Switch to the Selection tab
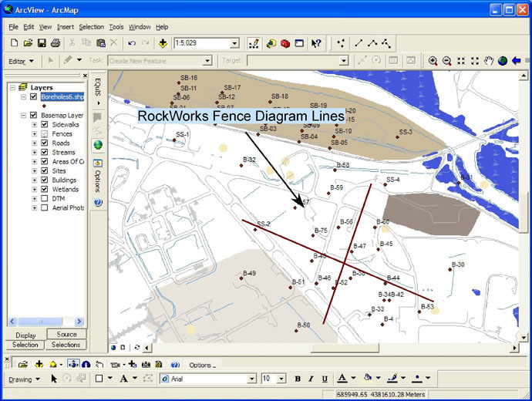 tap(25, 345)
